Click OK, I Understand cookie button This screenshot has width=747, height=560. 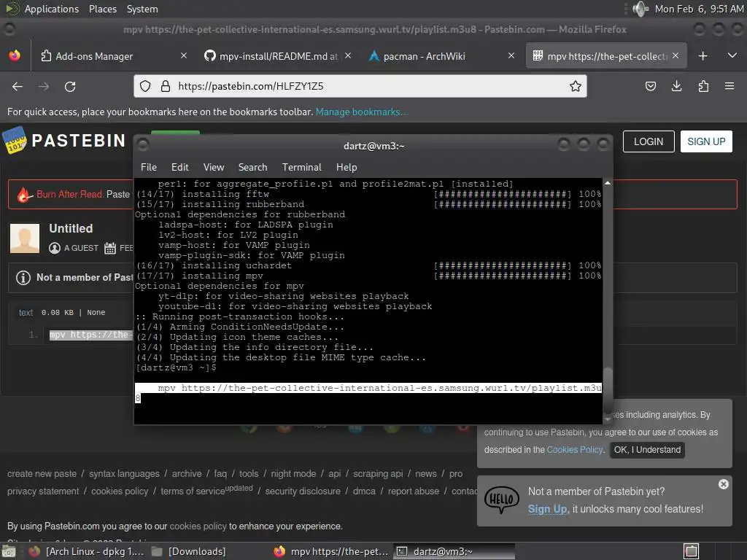coord(647,450)
